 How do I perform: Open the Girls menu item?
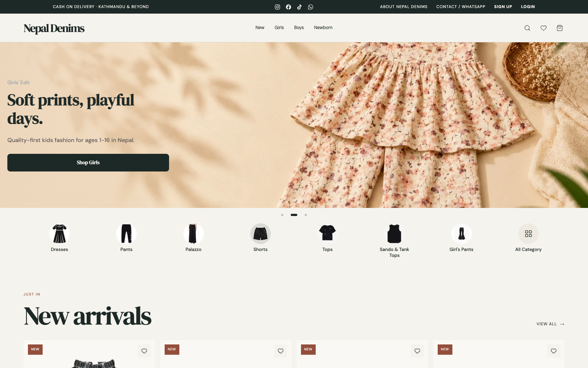(x=279, y=28)
